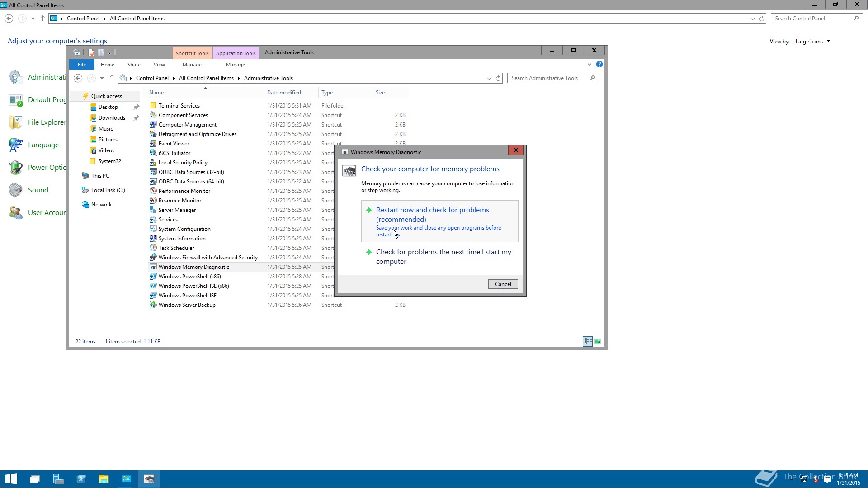The height and width of the screenshot is (488, 868).
Task: Open System32 folder in navigation pane
Action: coord(109,161)
